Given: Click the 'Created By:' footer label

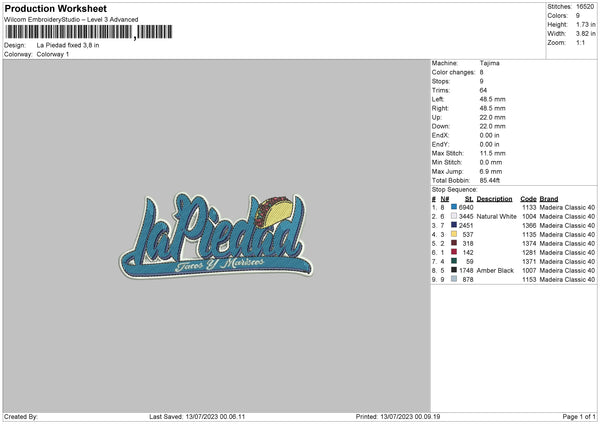Looking at the screenshot, I should [x=21, y=417].
